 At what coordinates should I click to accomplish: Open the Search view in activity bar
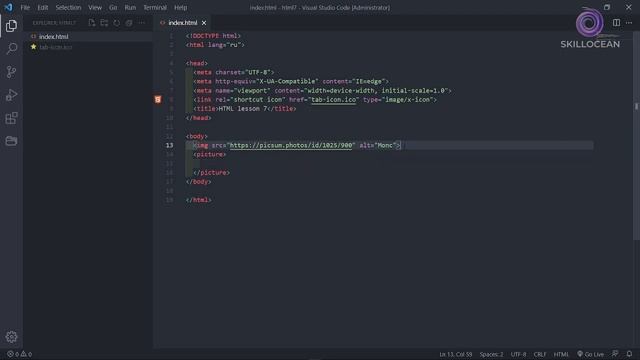click(11, 49)
